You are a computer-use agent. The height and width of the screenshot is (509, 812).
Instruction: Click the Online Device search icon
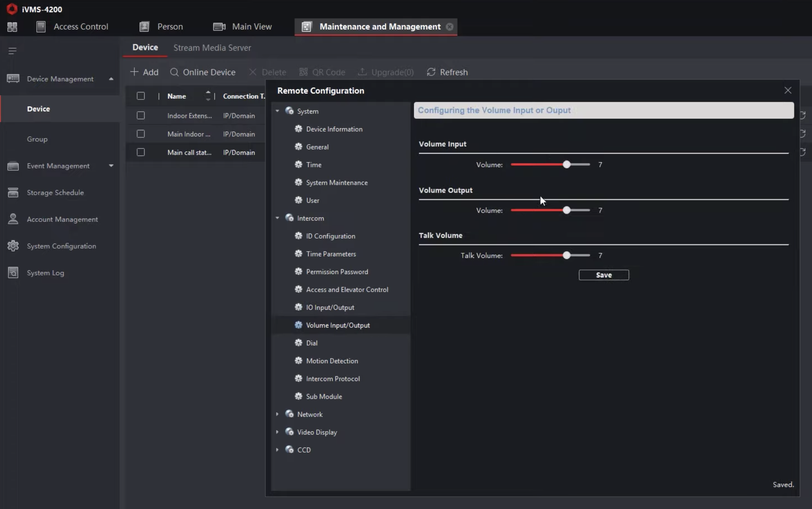pos(174,72)
